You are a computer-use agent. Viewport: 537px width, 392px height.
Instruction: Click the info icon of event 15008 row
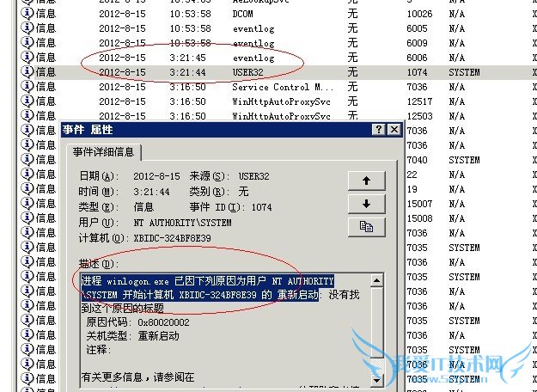pos(27,218)
